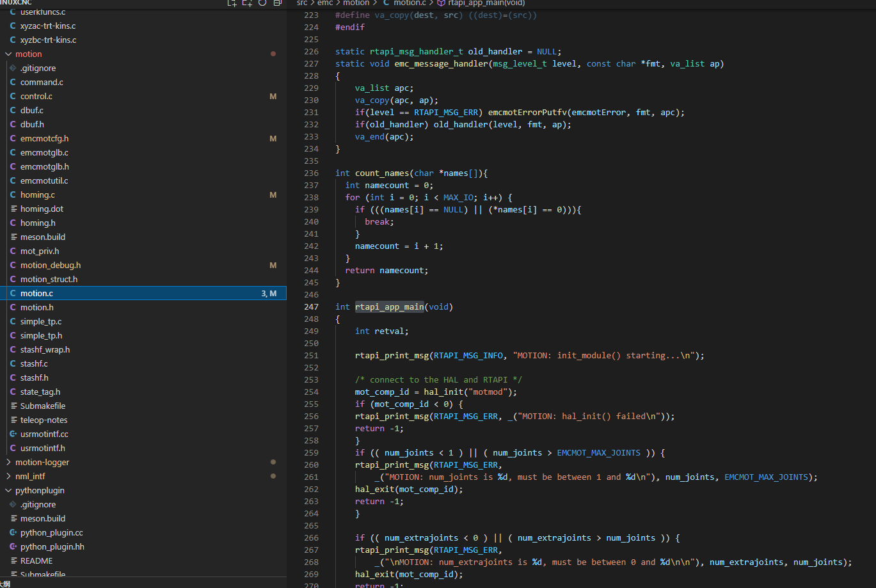The width and height of the screenshot is (876, 588).
Task: Open meson.build in the pythonplugin folder
Action: click(x=143, y=518)
